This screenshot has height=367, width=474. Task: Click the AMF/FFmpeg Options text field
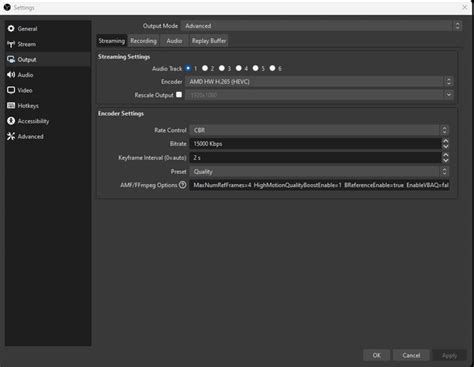[319, 185]
